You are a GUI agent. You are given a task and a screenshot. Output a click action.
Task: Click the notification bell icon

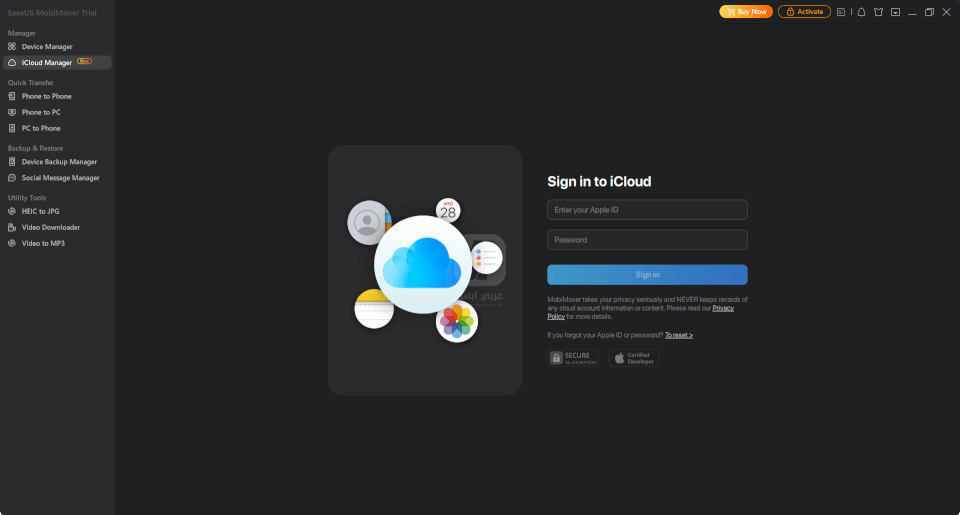pos(861,12)
